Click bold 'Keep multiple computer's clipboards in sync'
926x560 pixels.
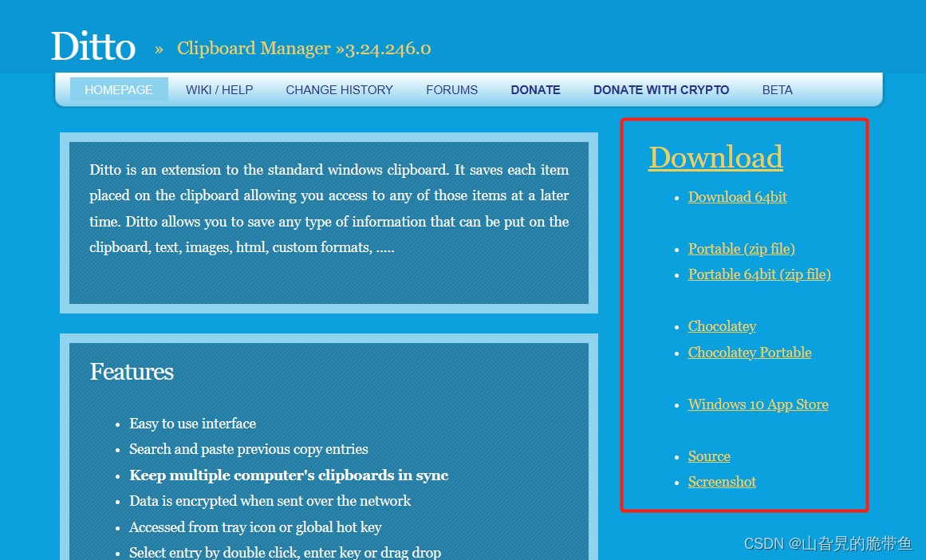pos(289,475)
